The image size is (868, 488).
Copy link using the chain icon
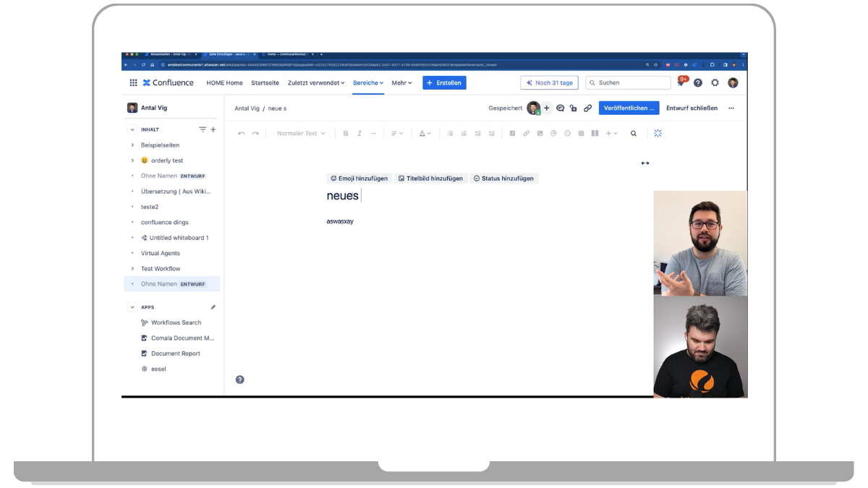coord(587,108)
